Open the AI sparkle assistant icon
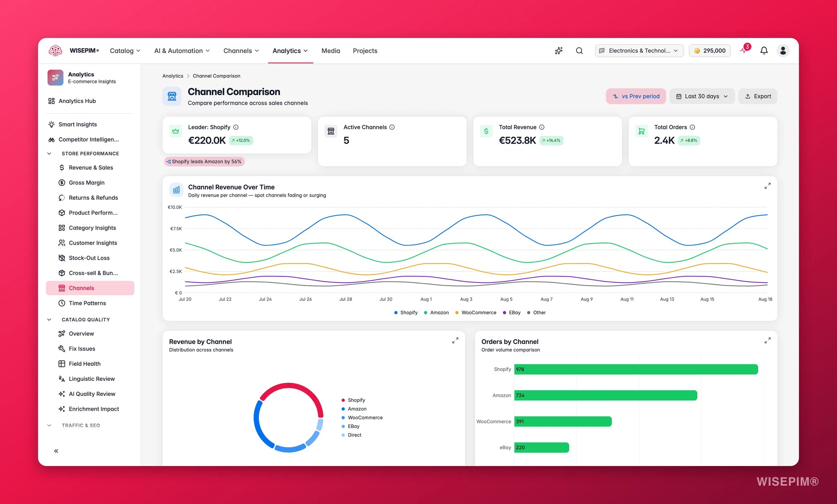 click(559, 51)
